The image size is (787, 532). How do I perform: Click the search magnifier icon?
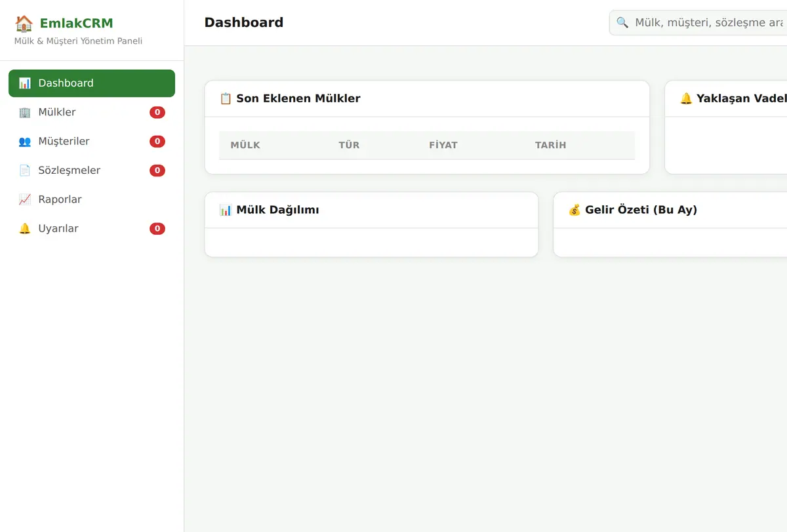pos(622,23)
